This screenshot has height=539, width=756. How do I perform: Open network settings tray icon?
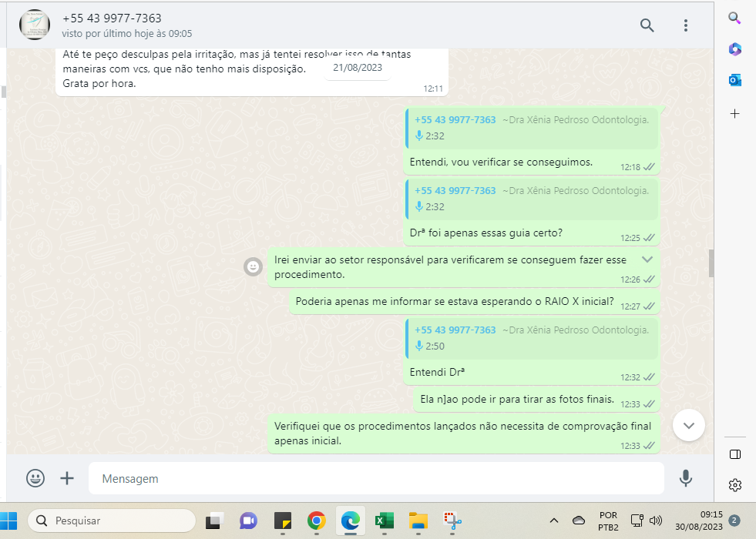coord(637,521)
